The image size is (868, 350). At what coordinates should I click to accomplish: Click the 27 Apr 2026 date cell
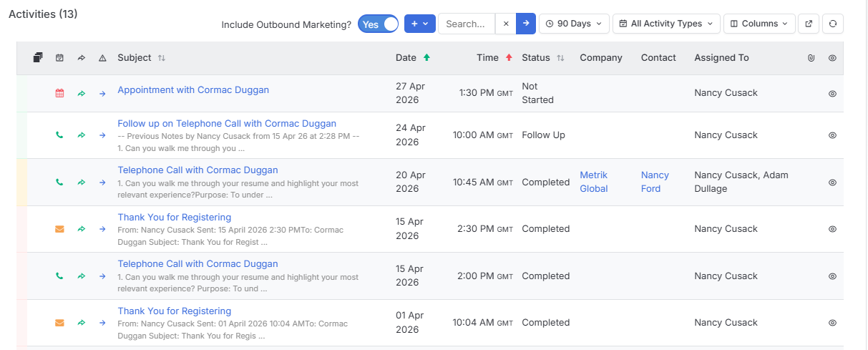tap(410, 93)
